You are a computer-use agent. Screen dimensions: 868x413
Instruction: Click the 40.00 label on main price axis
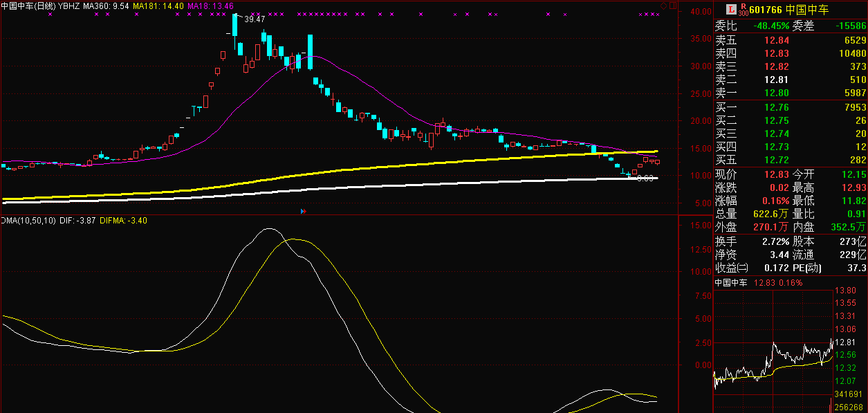[702, 12]
